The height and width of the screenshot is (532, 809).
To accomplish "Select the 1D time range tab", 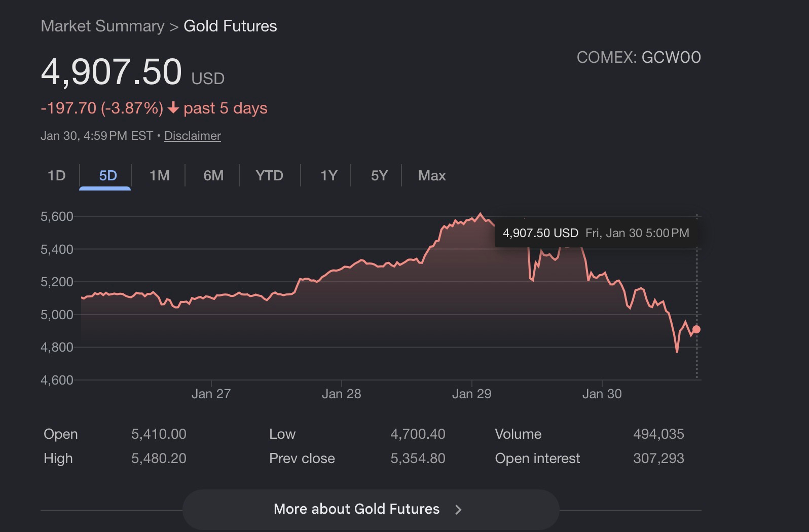I will (x=57, y=176).
